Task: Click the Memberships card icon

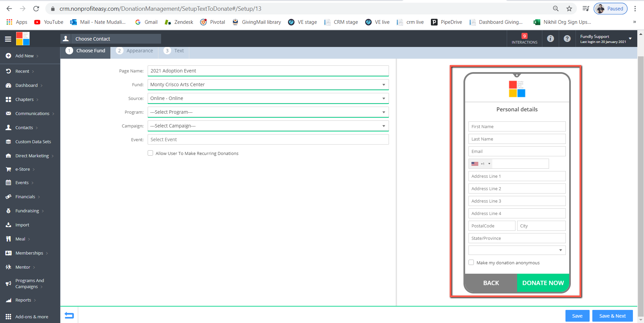Action: tap(8, 253)
